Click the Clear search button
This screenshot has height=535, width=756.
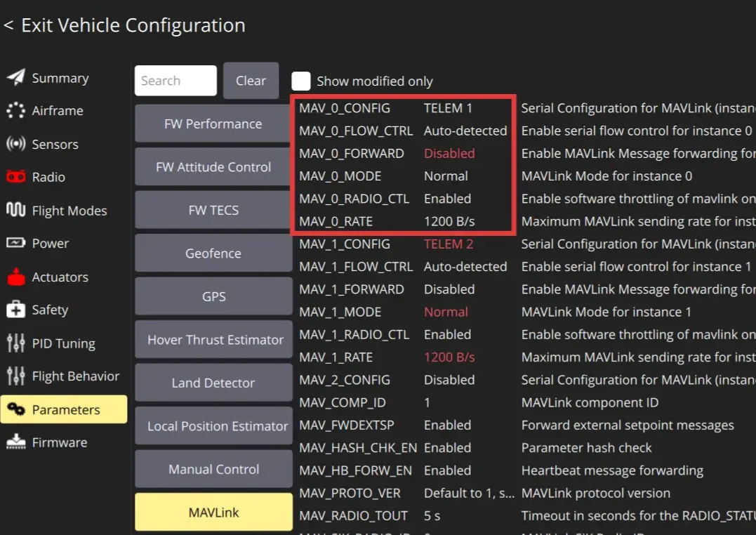[251, 81]
